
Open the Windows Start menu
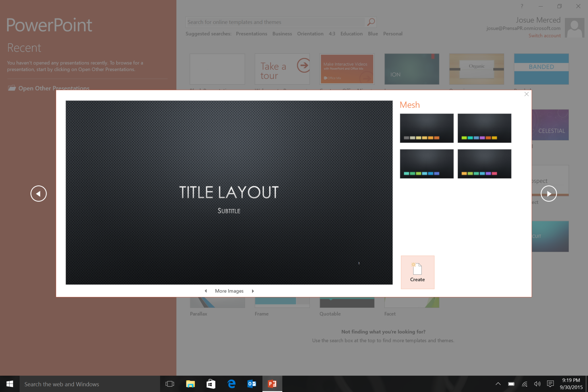pyautogui.click(x=10, y=384)
